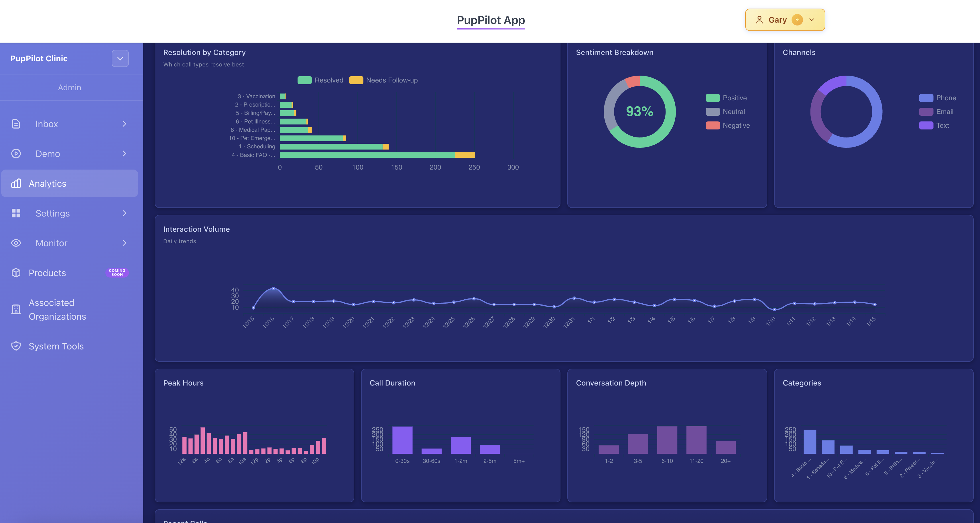Click the Products box icon
Image resolution: width=980 pixels, height=523 pixels.
(15, 273)
